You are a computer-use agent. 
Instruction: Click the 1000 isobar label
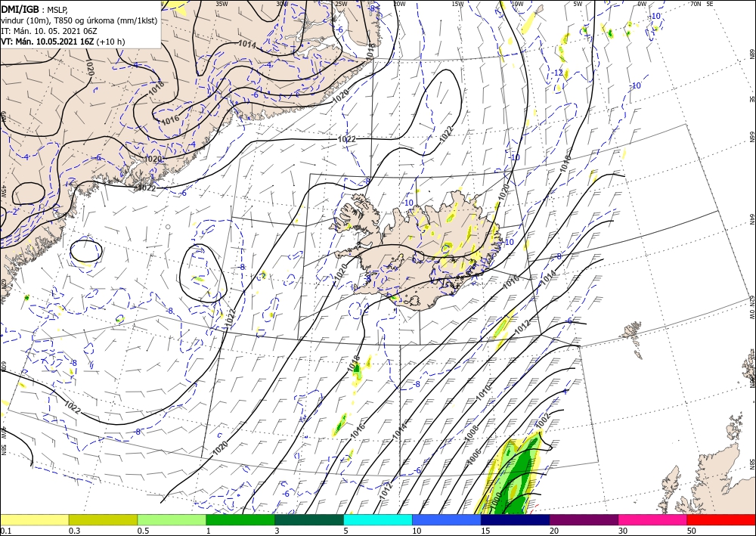point(497,500)
